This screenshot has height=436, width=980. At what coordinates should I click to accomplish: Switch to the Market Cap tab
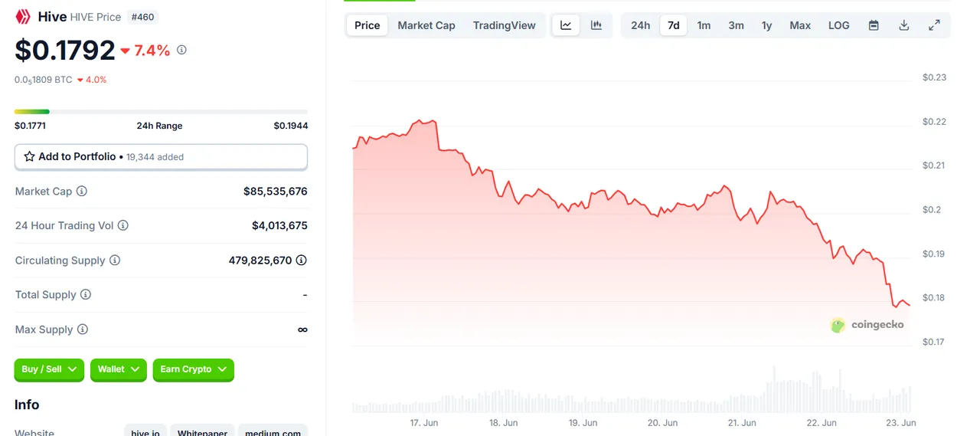426,25
